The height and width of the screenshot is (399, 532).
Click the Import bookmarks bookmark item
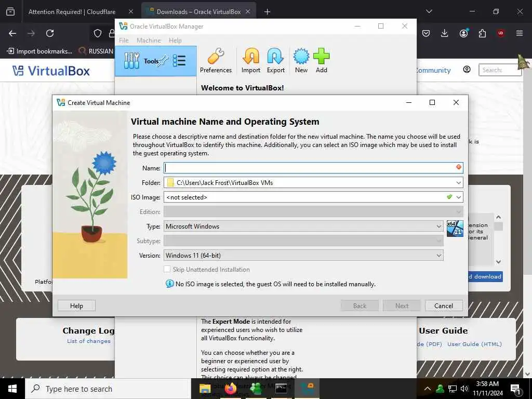click(x=39, y=51)
